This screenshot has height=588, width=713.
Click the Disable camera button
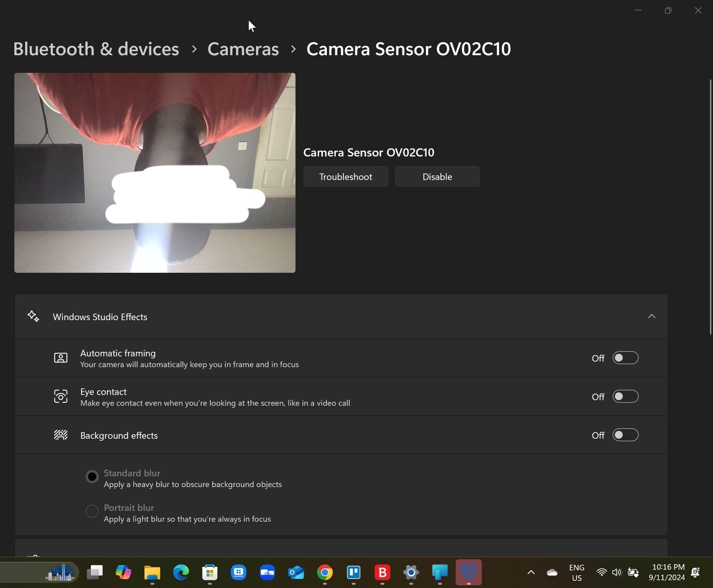coord(437,176)
